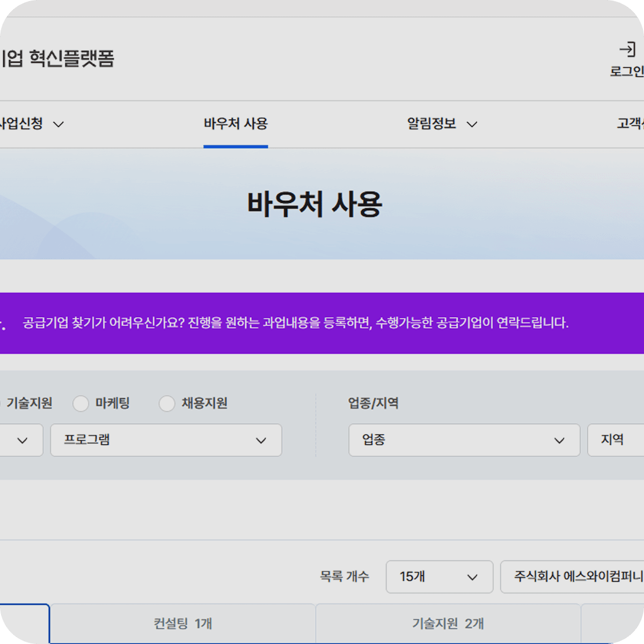Click the 목록 개수 label
644x644 pixels.
(345, 576)
